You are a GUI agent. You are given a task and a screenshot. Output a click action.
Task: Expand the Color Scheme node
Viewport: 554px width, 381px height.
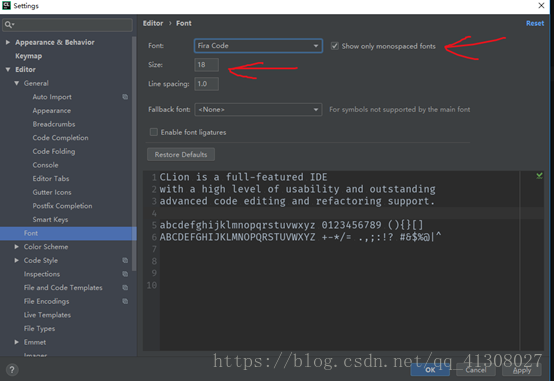(x=17, y=247)
